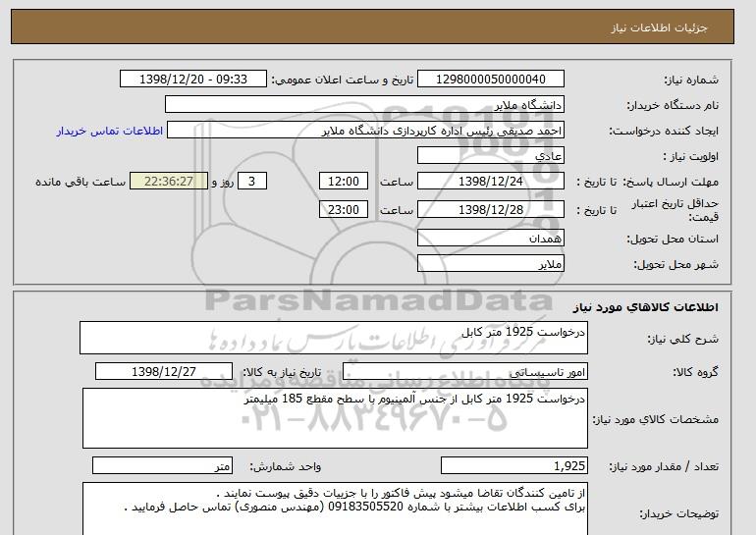Viewport: 756px width, 535px height.
Task: Click the public announcement date field 1398/12/20 - 09:33
Action: tap(192, 80)
